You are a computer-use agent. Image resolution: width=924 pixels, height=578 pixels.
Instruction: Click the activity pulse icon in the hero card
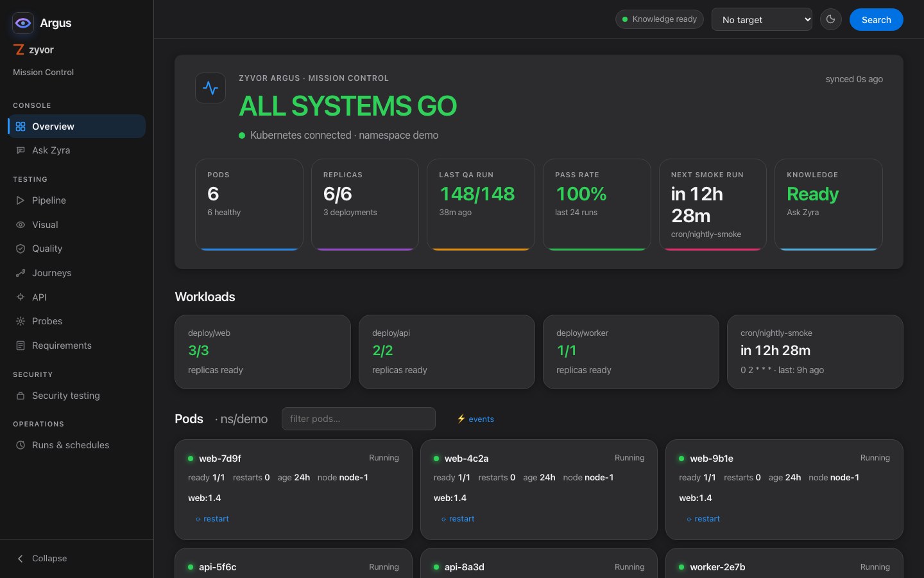coord(210,88)
